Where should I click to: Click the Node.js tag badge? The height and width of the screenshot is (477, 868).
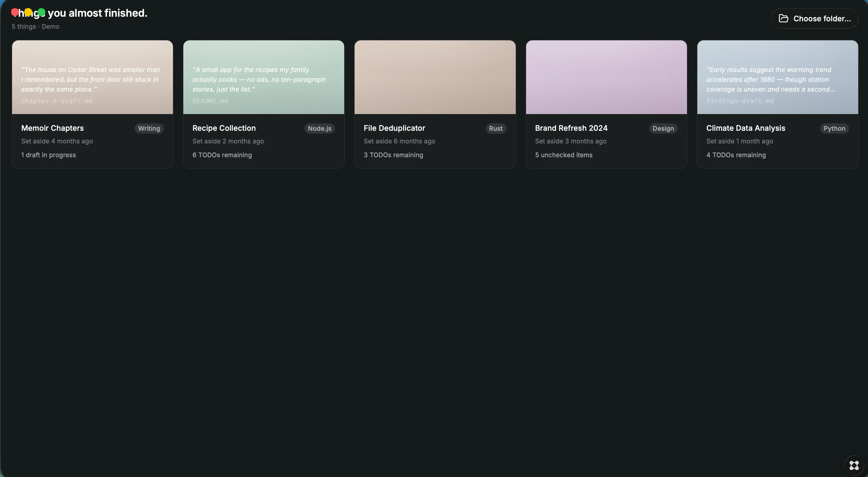(319, 128)
